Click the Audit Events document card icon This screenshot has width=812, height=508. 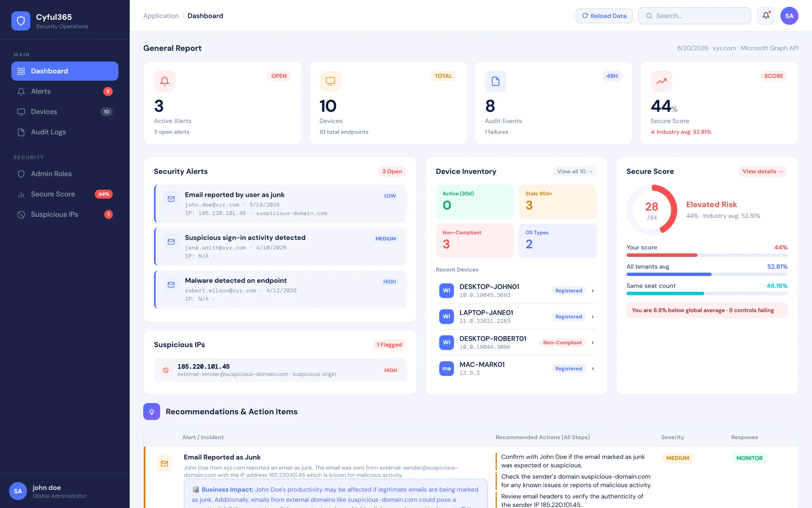point(496,81)
